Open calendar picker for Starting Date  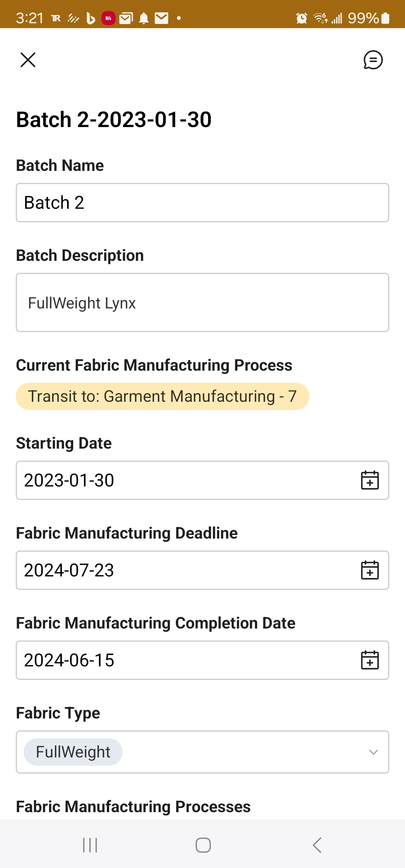tap(370, 480)
